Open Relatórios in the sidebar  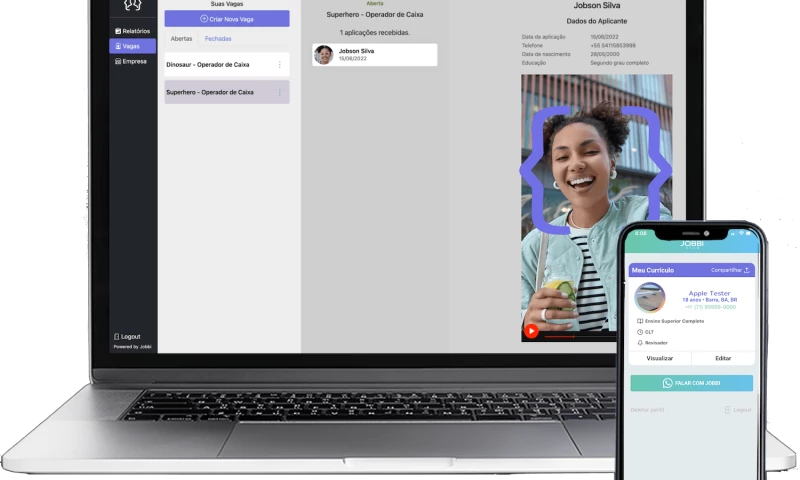point(132,31)
